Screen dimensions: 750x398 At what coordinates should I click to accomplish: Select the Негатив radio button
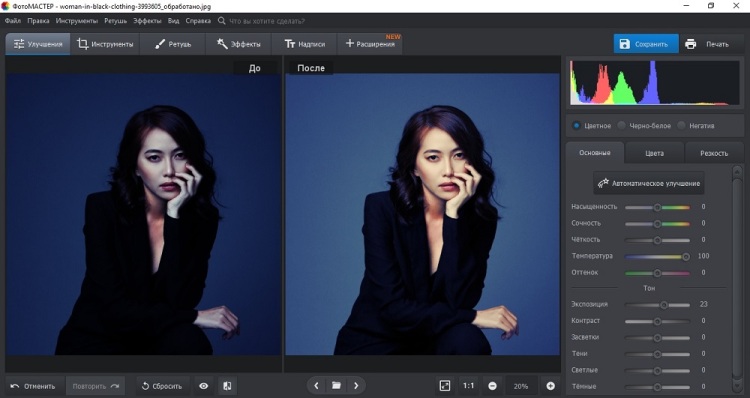681,125
